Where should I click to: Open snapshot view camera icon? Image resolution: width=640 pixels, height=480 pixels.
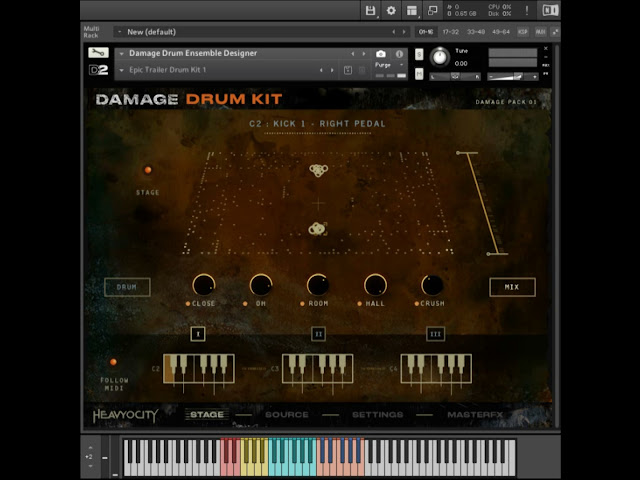pos(380,53)
